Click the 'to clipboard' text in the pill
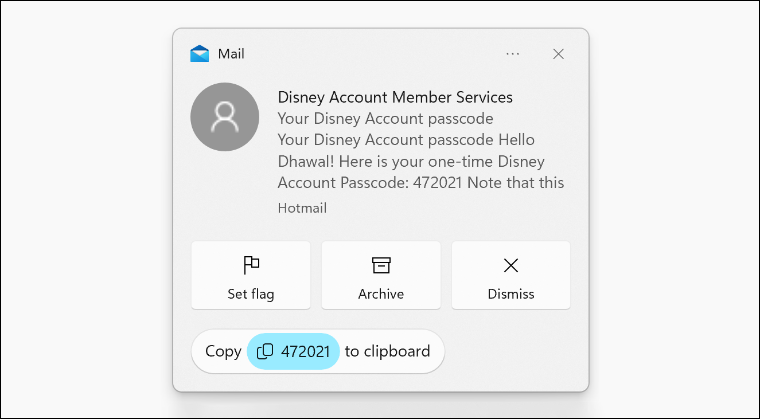760x419 pixels. coord(387,351)
